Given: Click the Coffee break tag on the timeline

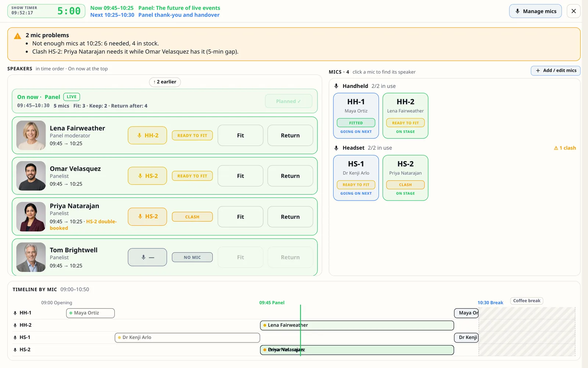Looking at the screenshot, I should pyautogui.click(x=527, y=301).
